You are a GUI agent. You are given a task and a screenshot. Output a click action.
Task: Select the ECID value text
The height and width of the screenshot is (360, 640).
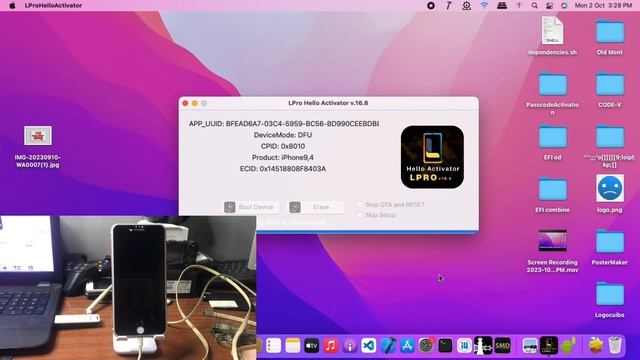pos(283,169)
